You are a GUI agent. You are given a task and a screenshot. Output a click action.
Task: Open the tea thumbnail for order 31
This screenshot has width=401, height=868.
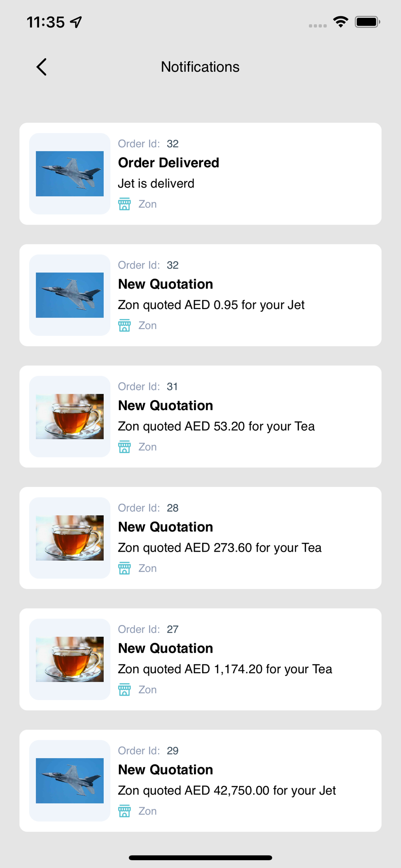[70, 417]
